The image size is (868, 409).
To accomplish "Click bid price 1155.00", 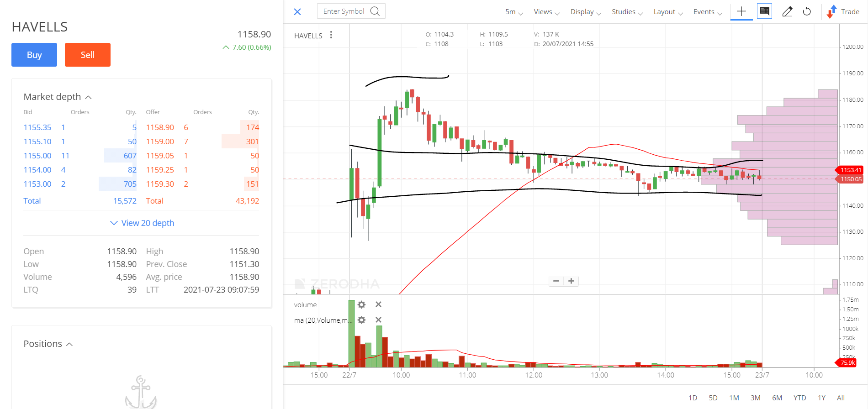I will click(37, 156).
